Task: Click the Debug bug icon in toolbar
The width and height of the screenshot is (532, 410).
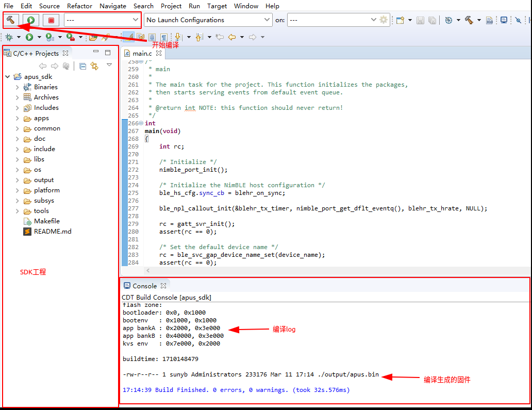Action: (9, 37)
